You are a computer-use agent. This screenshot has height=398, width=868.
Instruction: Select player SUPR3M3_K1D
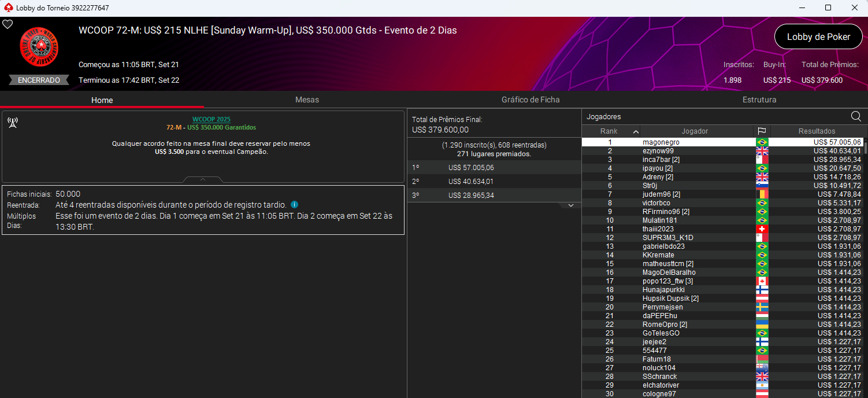tap(722, 238)
